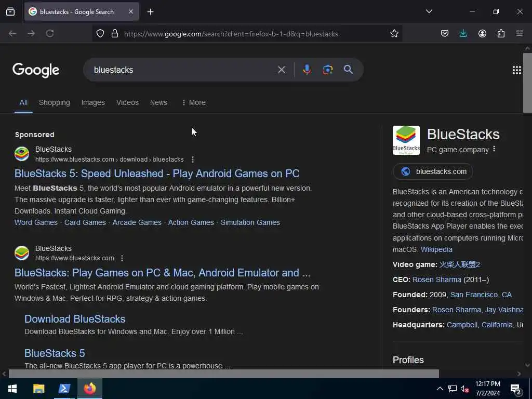
Task: Clear search text with X
Action: point(281,70)
